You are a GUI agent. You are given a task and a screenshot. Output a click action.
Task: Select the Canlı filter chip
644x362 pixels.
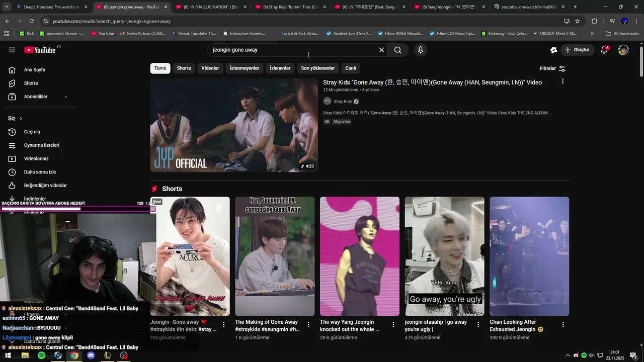[x=351, y=68]
